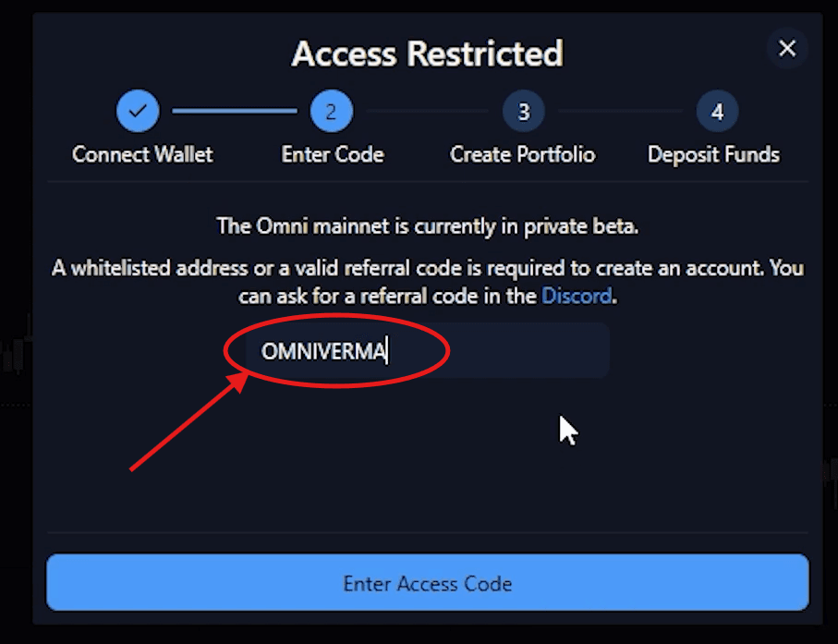Click the step 3 Create Portfolio circle icon
The image size is (838, 644).
pyautogui.click(x=522, y=110)
